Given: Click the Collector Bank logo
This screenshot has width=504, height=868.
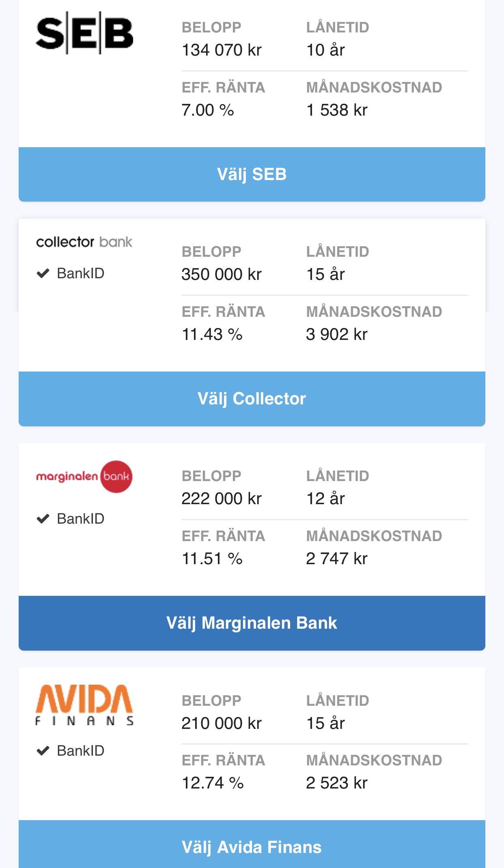Looking at the screenshot, I should 84,242.
